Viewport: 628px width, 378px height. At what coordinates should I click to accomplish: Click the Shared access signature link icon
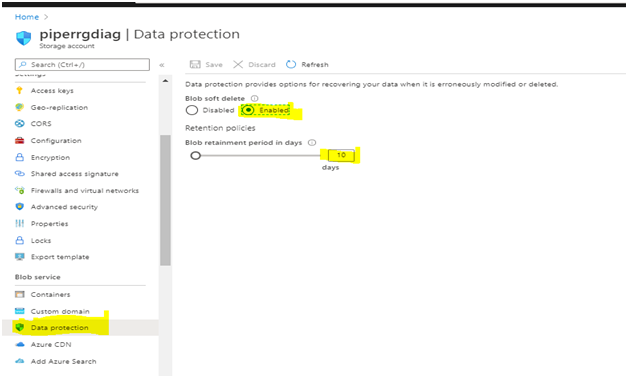pyautogui.click(x=19, y=173)
